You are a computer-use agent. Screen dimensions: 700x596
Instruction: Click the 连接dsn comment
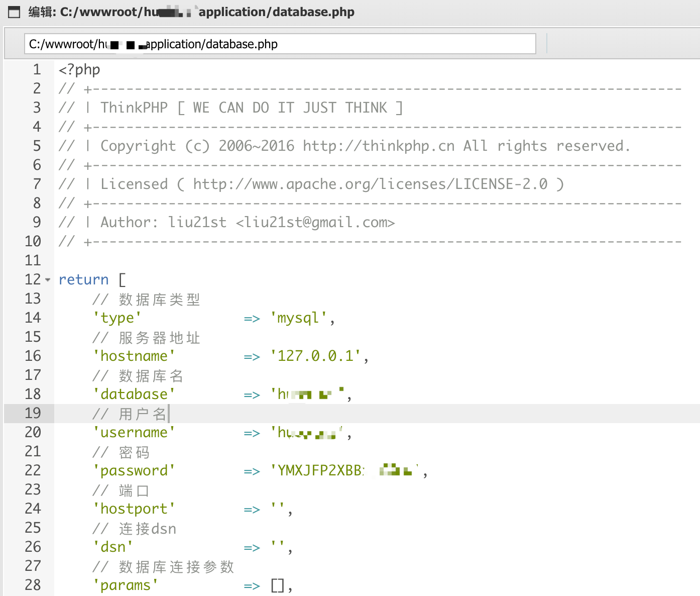click(x=135, y=528)
